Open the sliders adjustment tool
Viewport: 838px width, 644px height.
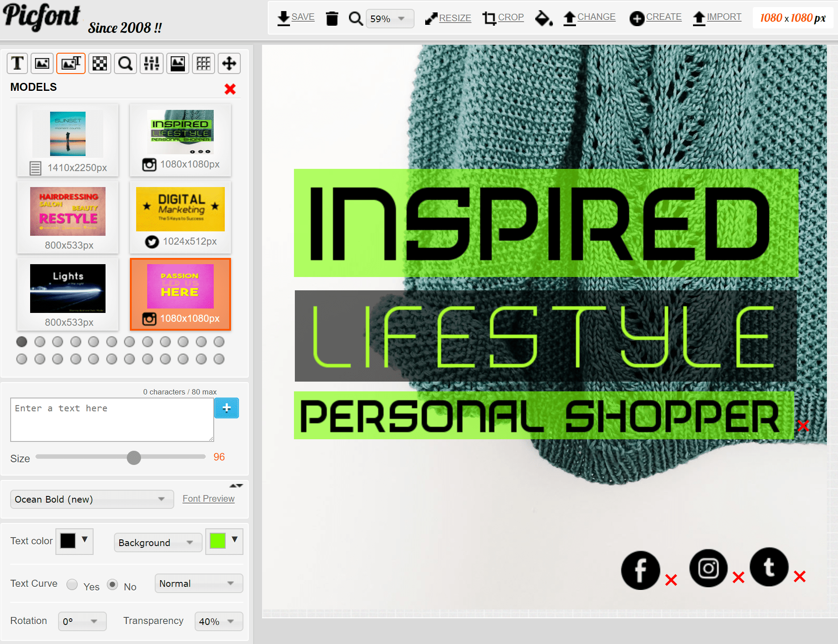click(152, 63)
